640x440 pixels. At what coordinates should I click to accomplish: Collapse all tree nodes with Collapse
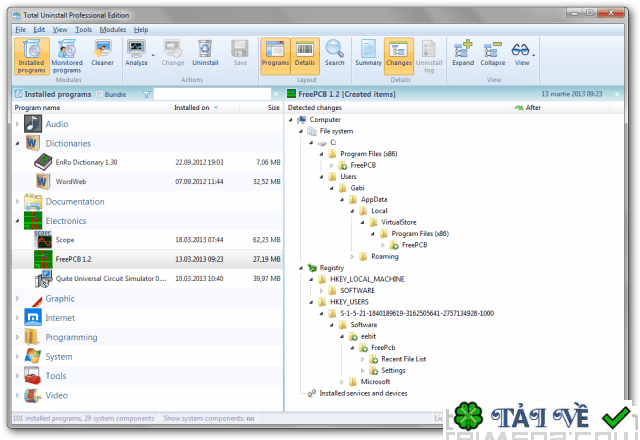[493, 53]
